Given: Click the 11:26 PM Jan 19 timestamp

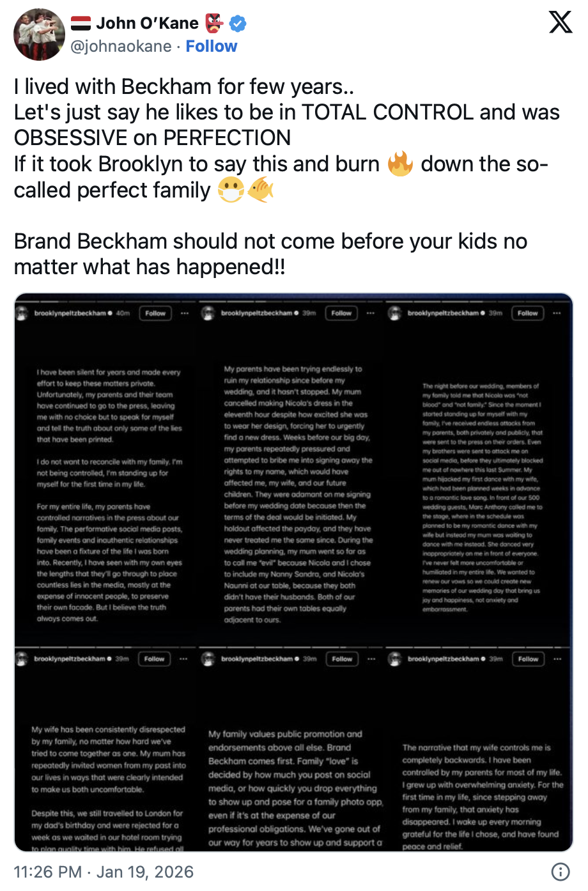Looking at the screenshot, I should 104,872.
